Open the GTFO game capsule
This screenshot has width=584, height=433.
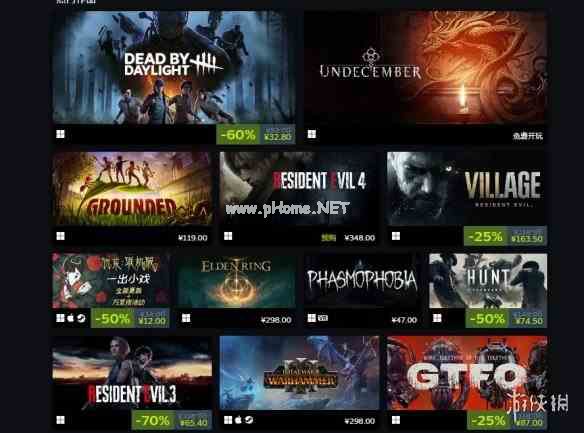pos(467,373)
